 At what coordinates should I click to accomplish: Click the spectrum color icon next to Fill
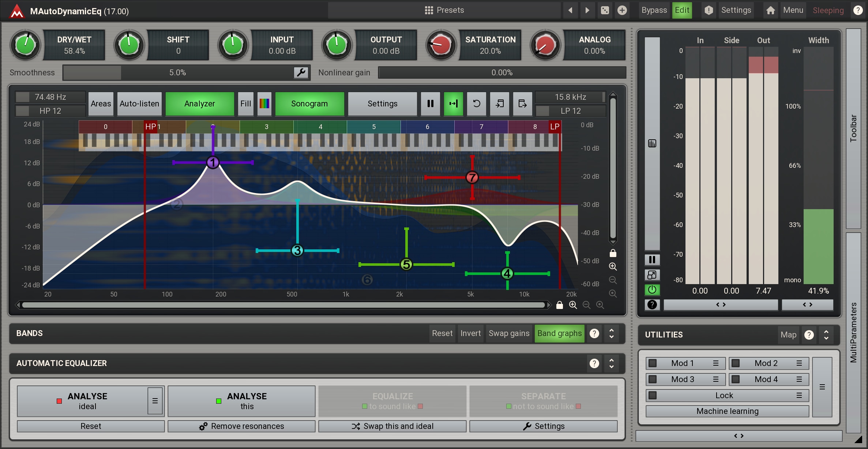264,104
